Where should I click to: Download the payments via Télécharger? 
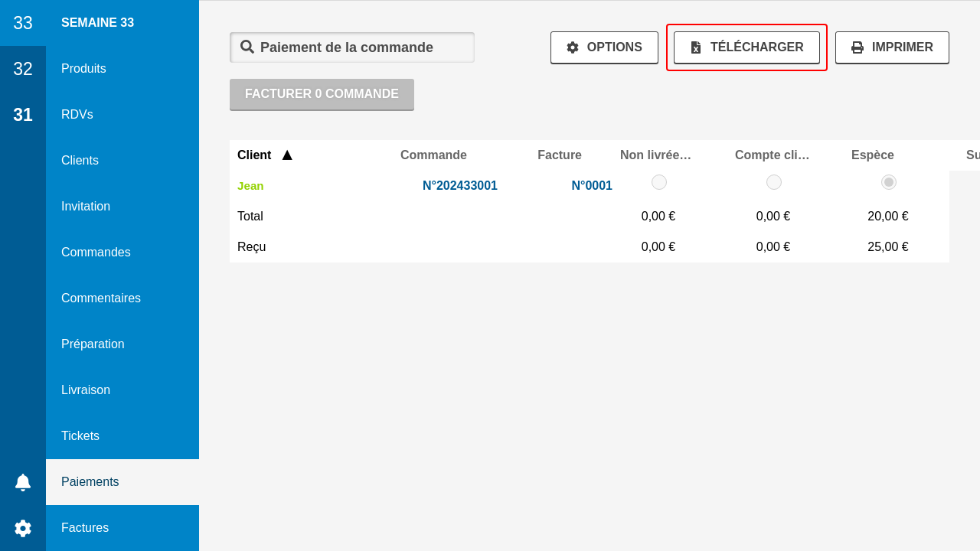pos(746,47)
